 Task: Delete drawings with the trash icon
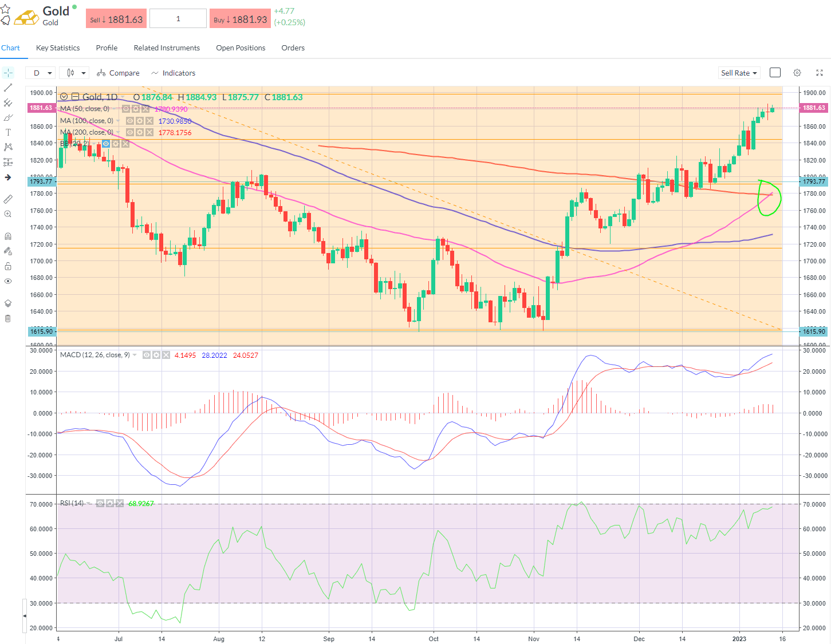click(8, 318)
